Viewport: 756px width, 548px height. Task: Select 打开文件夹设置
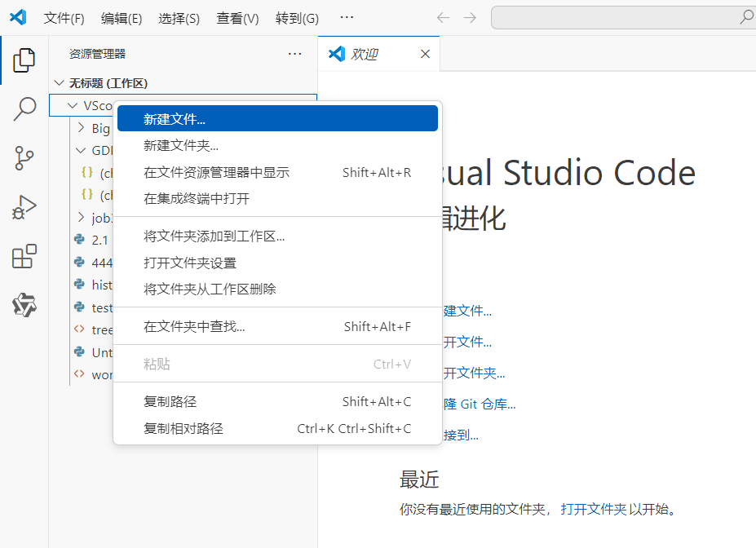[x=278, y=263]
